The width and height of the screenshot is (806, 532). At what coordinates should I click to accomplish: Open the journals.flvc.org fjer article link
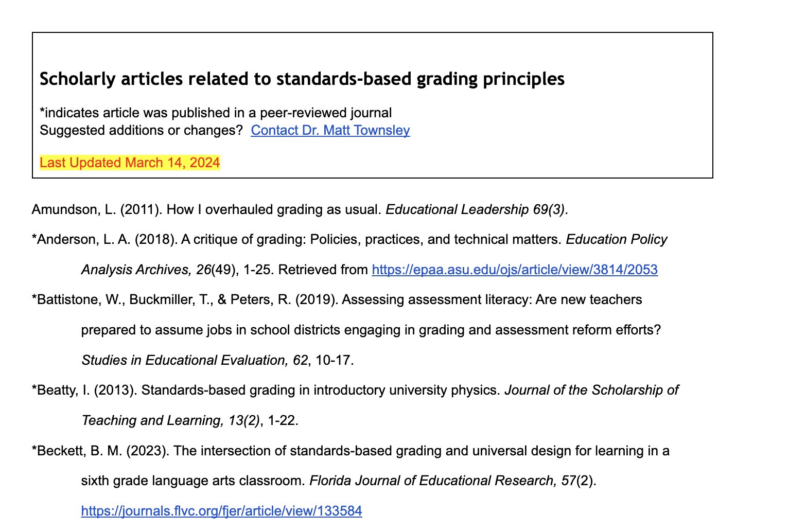(x=222, y=511)
